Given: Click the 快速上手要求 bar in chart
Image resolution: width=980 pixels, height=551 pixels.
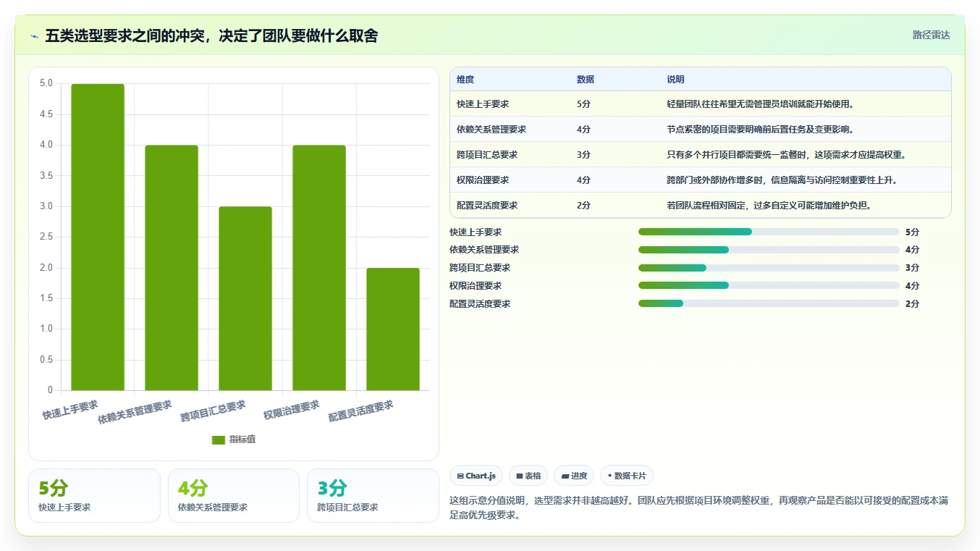Looking at the screenshot, I should (98, 237).
